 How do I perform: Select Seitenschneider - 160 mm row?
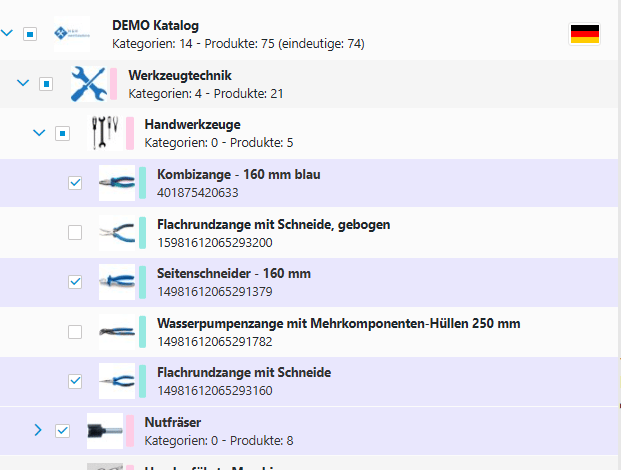[309, 282]
